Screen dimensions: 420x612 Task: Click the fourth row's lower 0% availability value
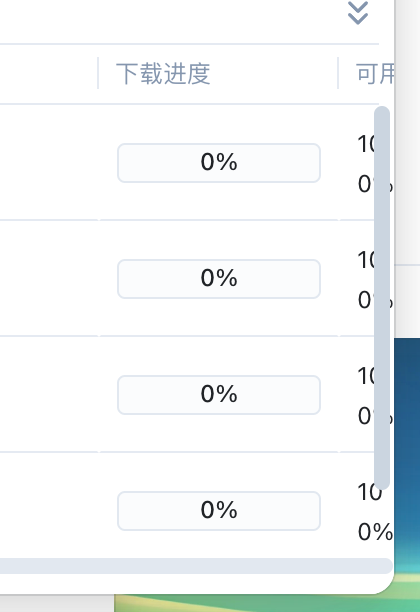click(x=375, y=532)
